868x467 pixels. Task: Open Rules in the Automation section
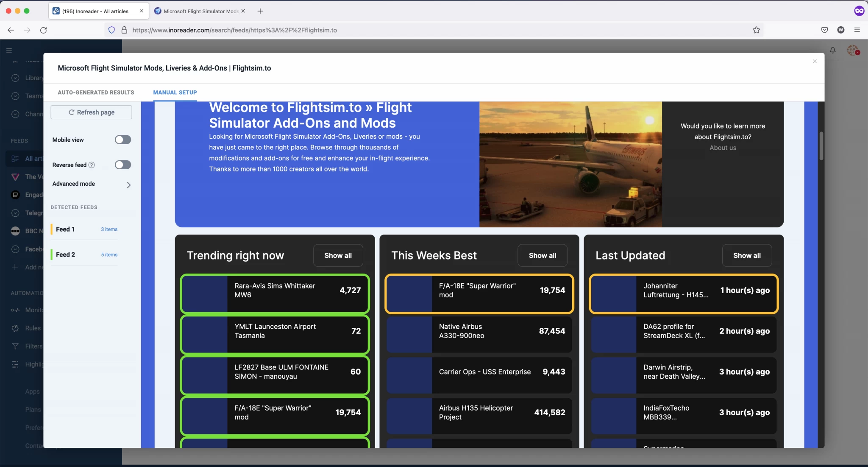point(15,328)
